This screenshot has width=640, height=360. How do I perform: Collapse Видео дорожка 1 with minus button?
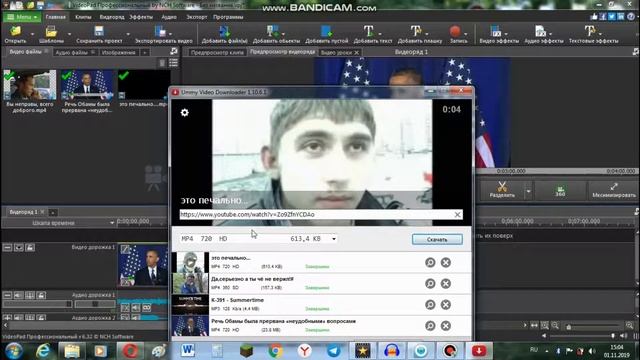tap(7, 248)
